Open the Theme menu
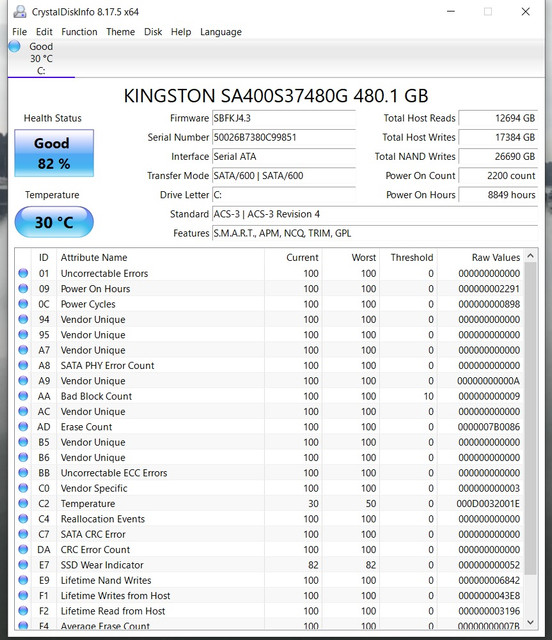The width and height of the screenshot is (552, 640). [x=120, y=32]
